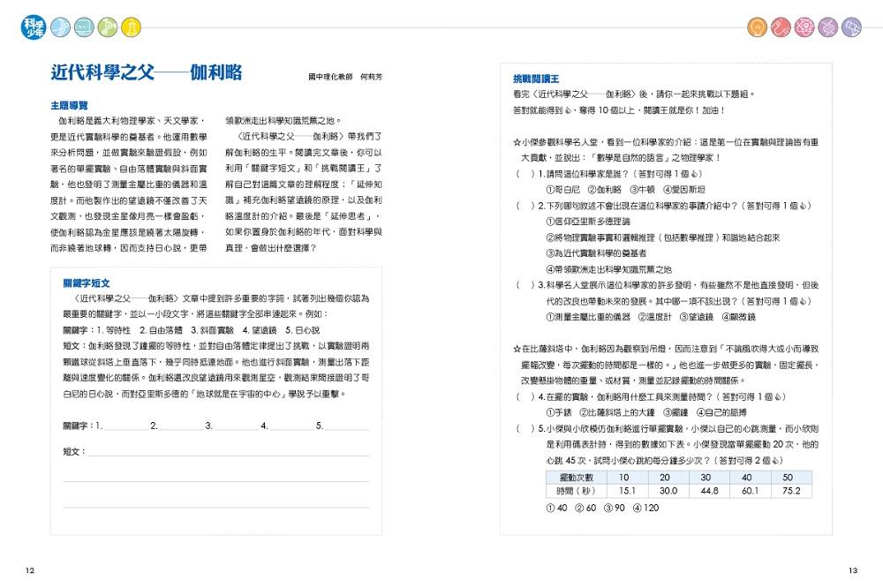Click the answer bracket of question 2
Image resolution: width=883 pixels, height=588 pixels.
525,206
